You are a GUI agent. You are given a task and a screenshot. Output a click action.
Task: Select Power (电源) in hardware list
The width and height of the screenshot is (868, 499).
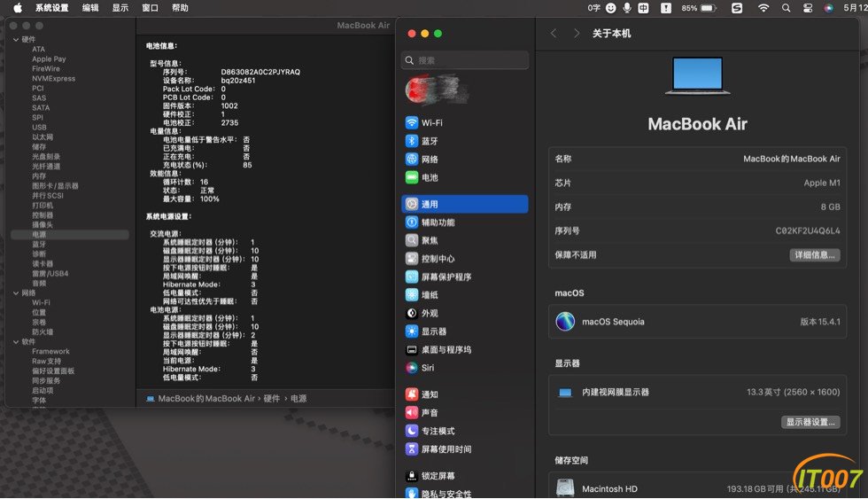coord(70,235)
